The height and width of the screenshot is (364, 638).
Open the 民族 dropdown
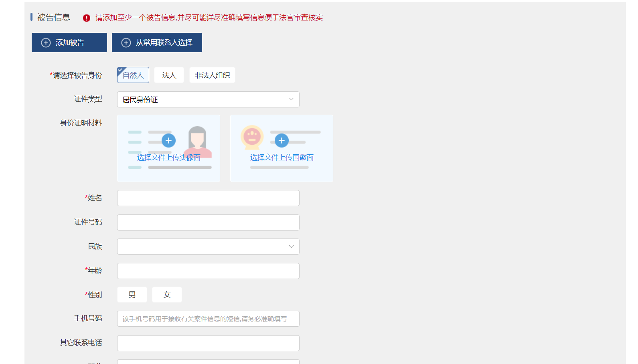pos(208,247)
